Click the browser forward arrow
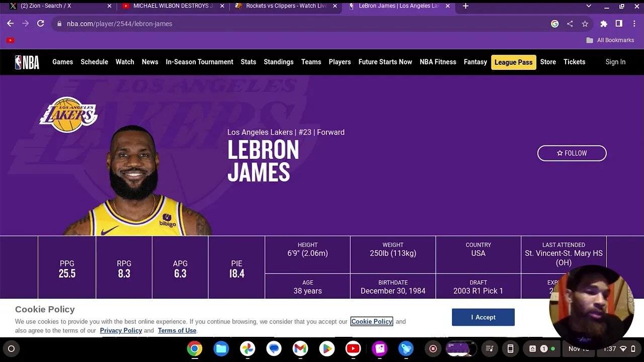The height and width of the screenshot is (362, 644). (x=26, y=24)
